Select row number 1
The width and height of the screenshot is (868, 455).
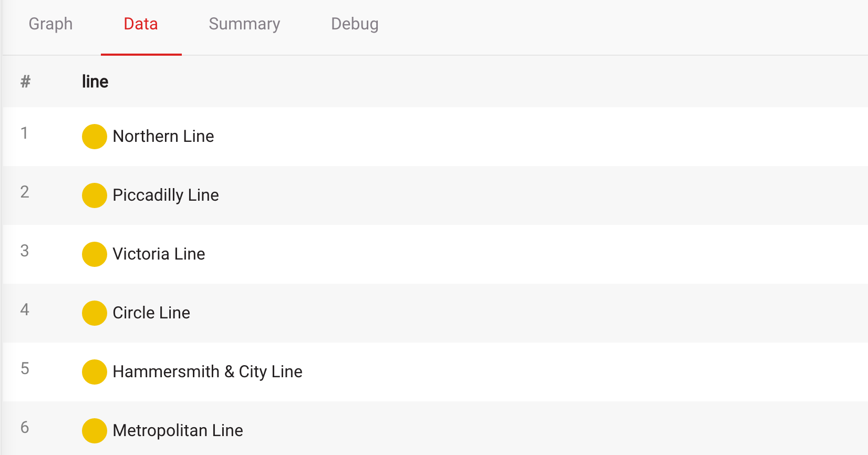[24, 133]
